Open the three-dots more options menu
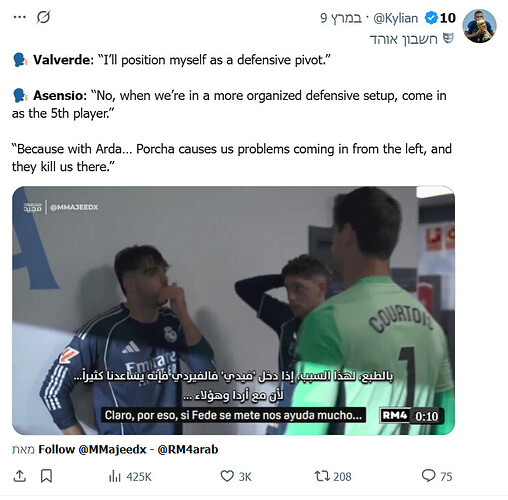Screen dimensions: 508x500 pos(20,17)
